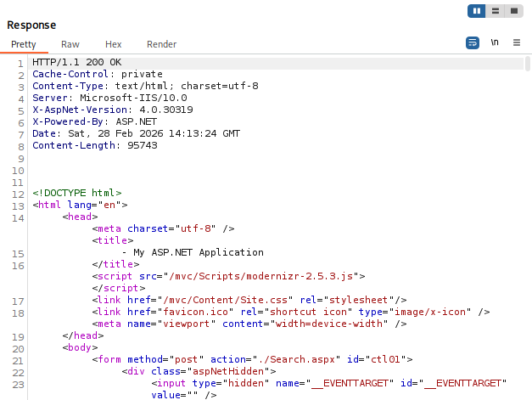The height and width of the screenshot is (400, 532).
Task: Click the Response panel heading
Action: [x=31, y=25]
